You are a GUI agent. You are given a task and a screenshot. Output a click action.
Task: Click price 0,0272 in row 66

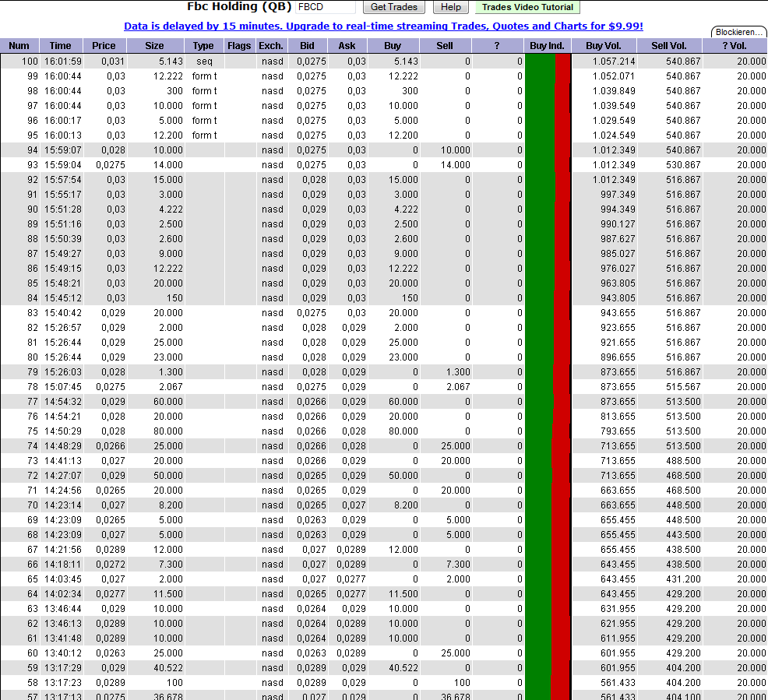pos(110,564)
